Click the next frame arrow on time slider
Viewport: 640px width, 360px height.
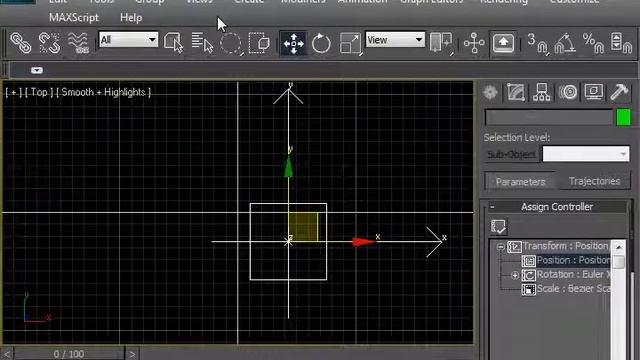(x=132, y=354)
